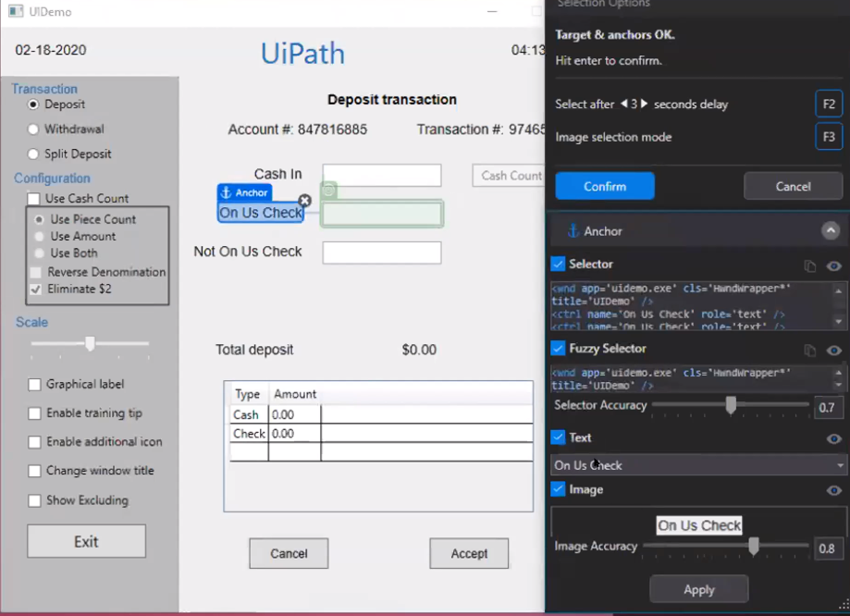The image size is (850, 616).
Task: Click the On Us Check input field
Action: [382, 214]
